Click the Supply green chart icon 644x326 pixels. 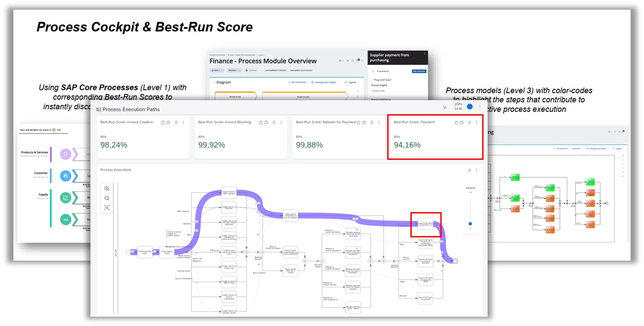coord(65,198)
